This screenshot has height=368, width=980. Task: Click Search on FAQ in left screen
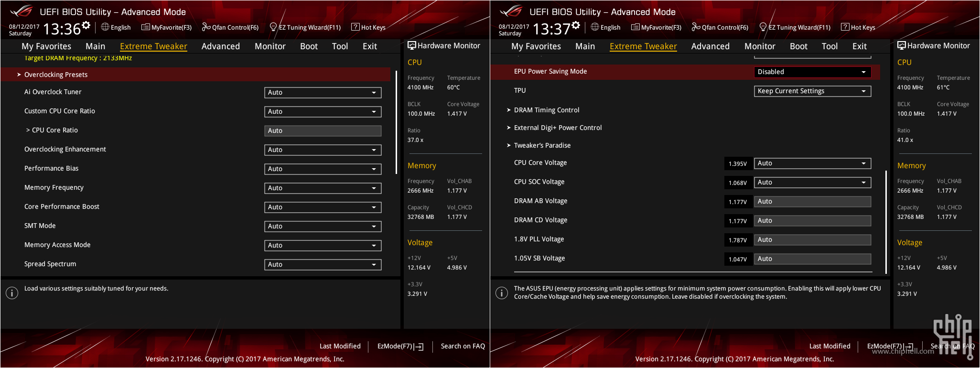[x=463, y=346]
